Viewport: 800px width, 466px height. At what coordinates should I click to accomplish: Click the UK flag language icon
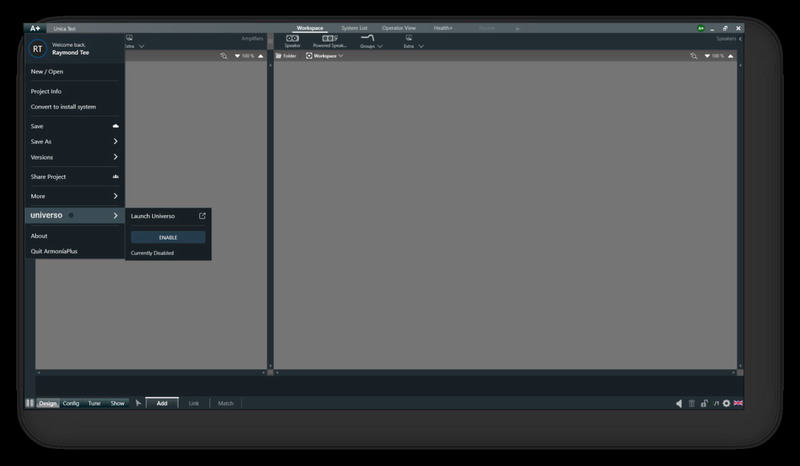738,403
